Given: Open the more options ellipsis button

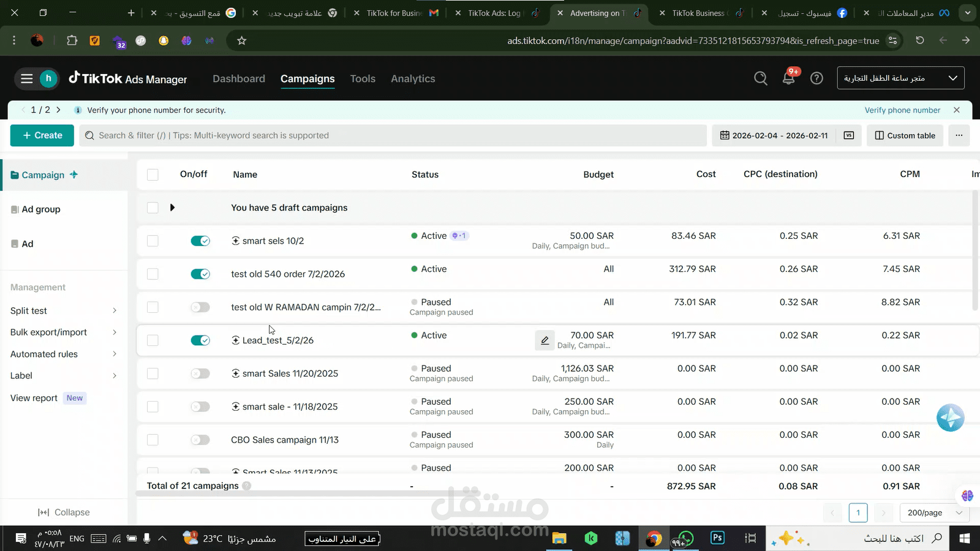Looking at the screenshot, I should click(x=959, y=135).
